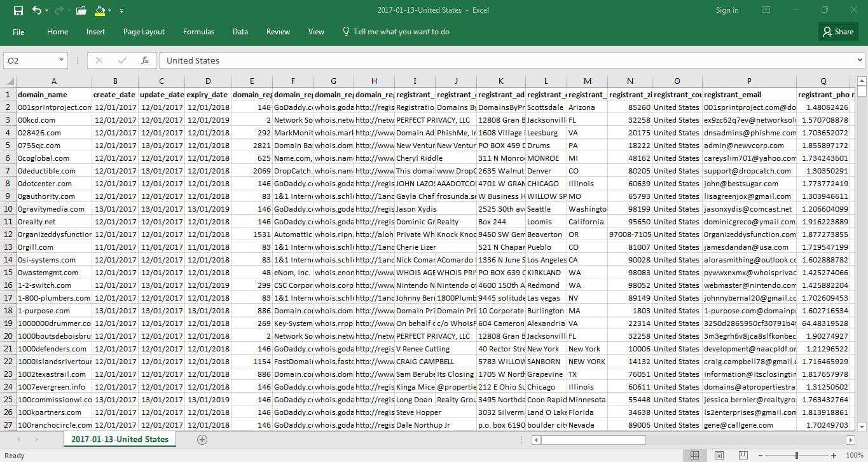Image resolution: width=868 pixels, height=462 pixels.
Task: Click horizontal scrollbar right arrow
Action: [x=851, y=440]
